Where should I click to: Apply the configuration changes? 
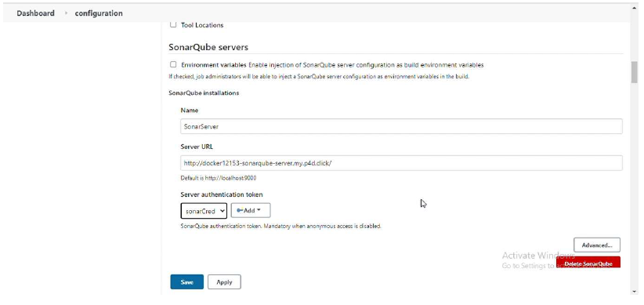224,282
